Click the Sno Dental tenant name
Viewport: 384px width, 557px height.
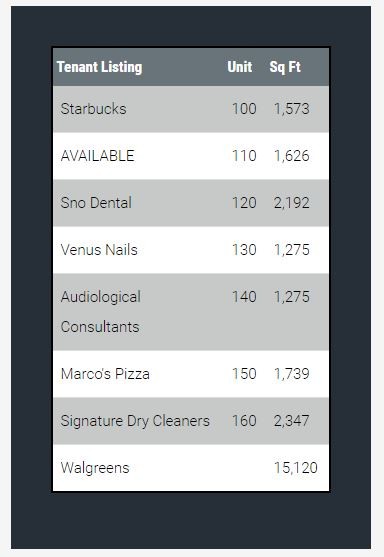(96, 203)
